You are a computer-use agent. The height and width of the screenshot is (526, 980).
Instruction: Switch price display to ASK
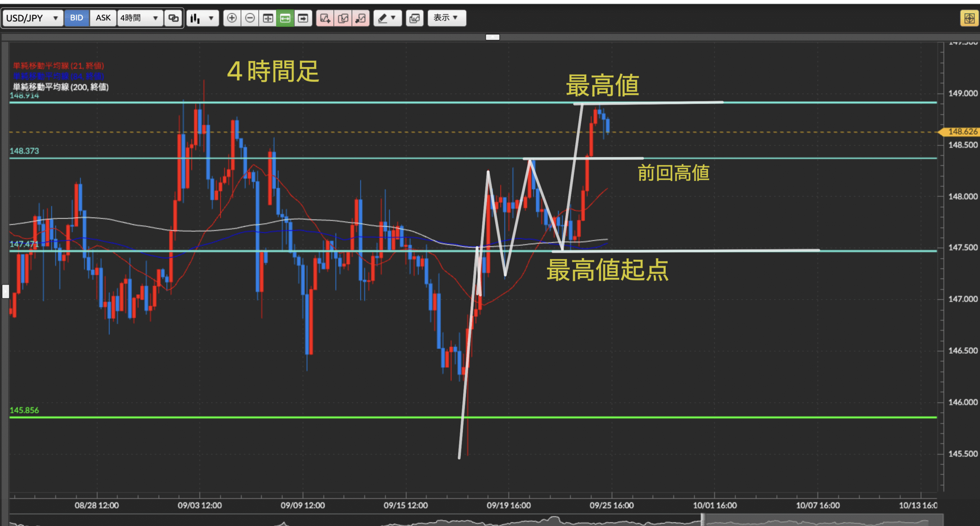[103, 18]
